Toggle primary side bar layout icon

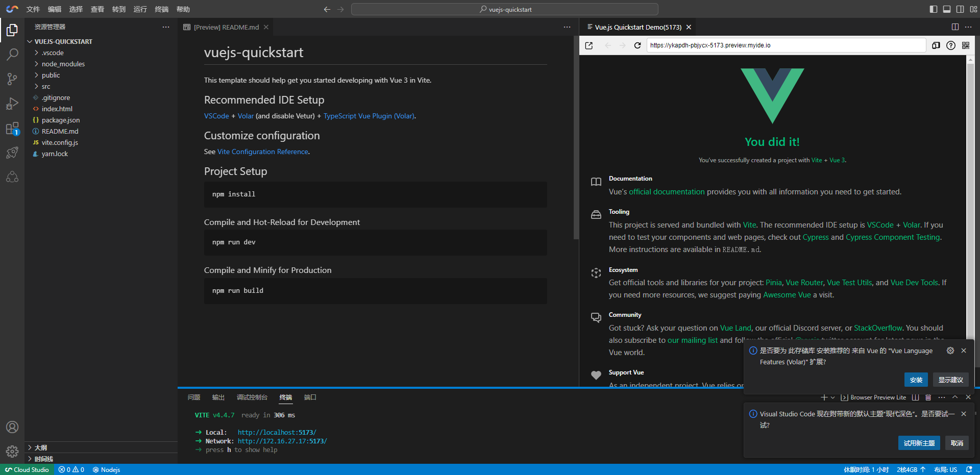934,9
